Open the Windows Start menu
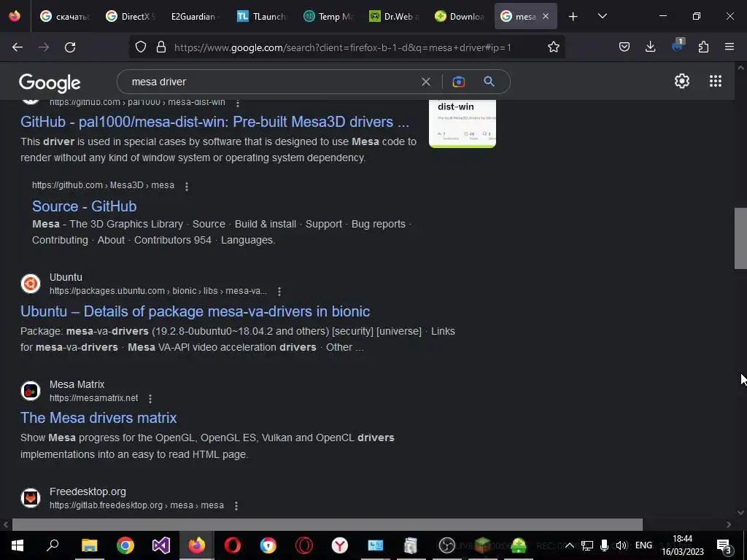This screenshot has width=747, height=560. pos(18,545)
